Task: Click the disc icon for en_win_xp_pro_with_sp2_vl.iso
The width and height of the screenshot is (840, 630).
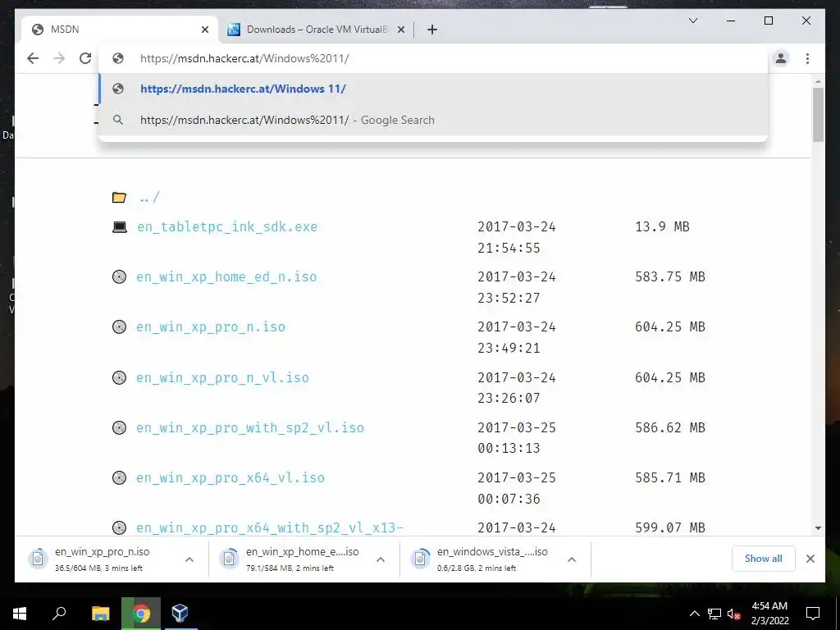Action: point(119,427)
